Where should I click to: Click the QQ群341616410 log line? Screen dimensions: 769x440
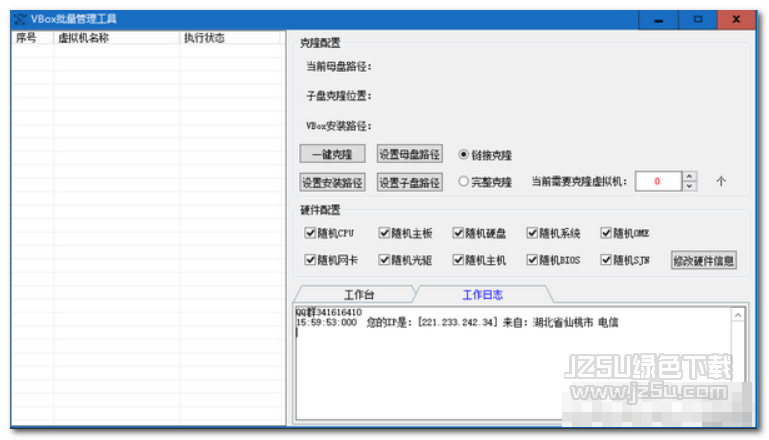coord(329,312)
